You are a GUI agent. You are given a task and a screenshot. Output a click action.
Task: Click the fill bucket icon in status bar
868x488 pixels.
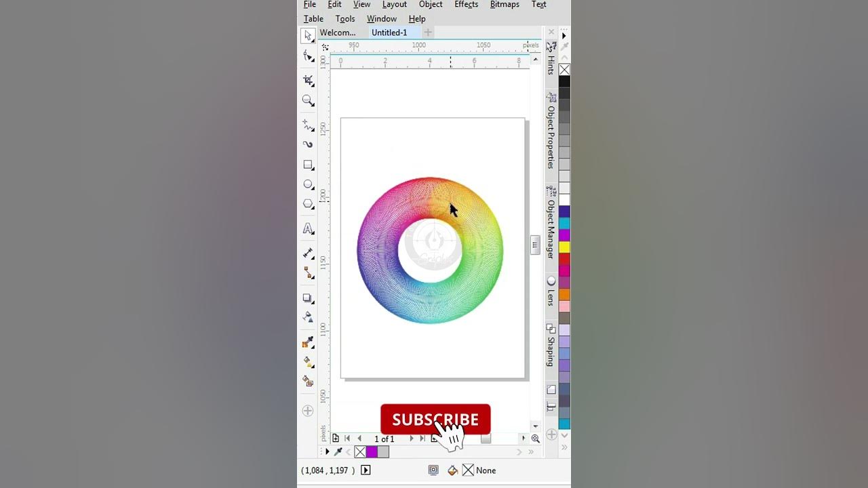[452, 470]
